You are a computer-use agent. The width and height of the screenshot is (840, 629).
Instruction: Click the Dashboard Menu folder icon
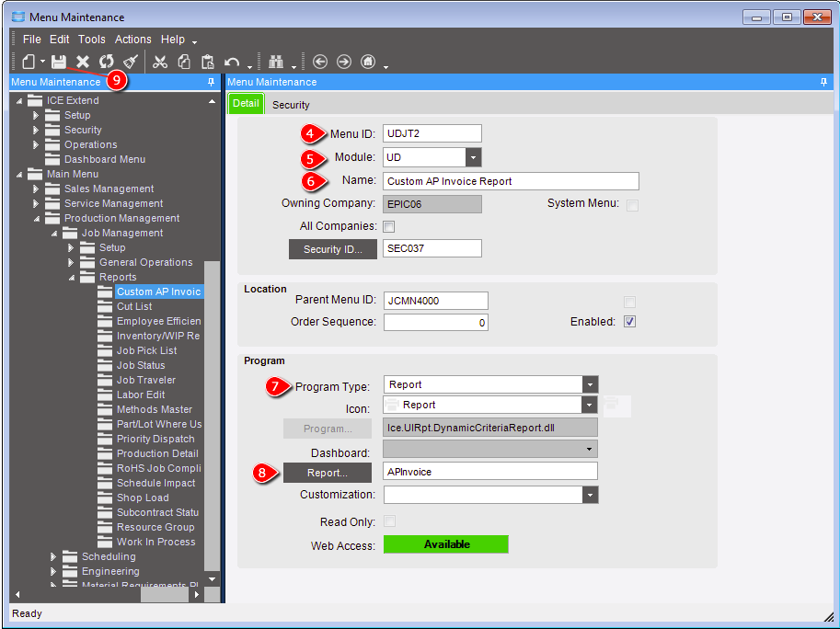52,159
